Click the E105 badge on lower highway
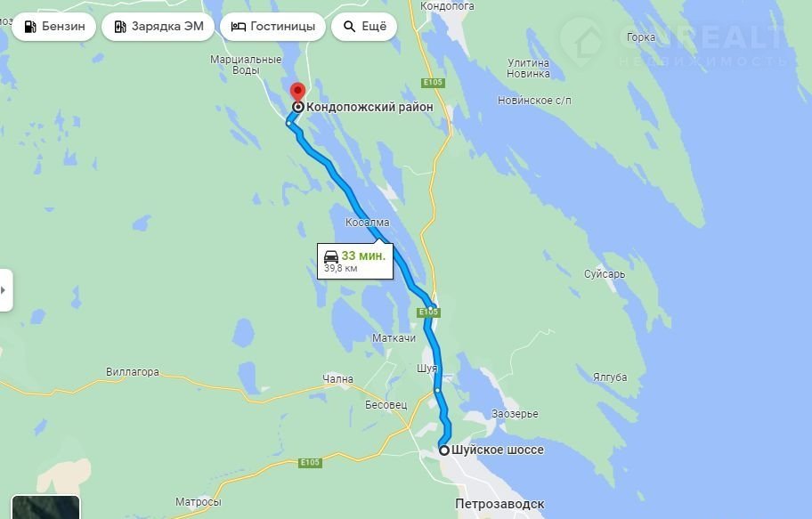This screenshot has height=519, width=812. point(310,462)
